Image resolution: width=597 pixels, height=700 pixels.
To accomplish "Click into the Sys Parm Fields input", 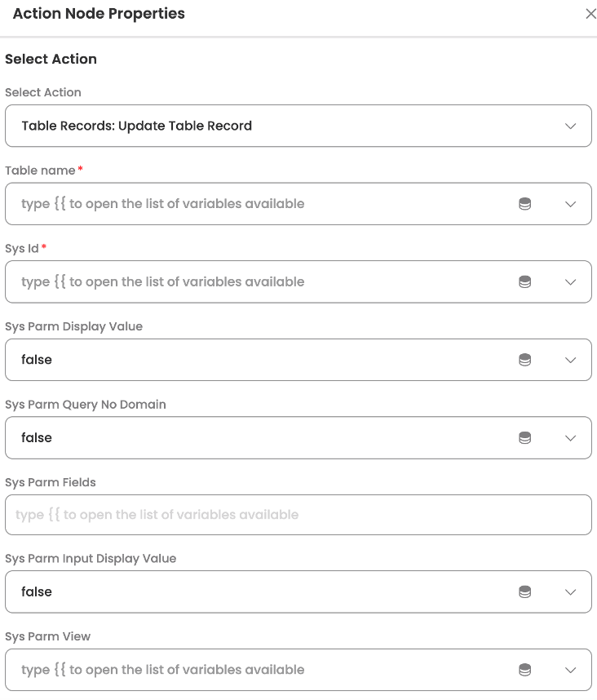I will (298, 515).
